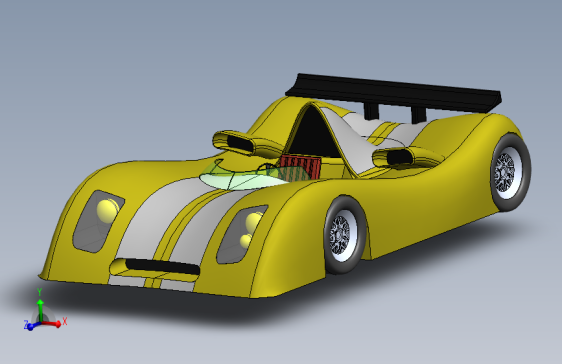Select the twin-bulb headlight housing
This screenshot has width=562, height=364.
point(241,234)
